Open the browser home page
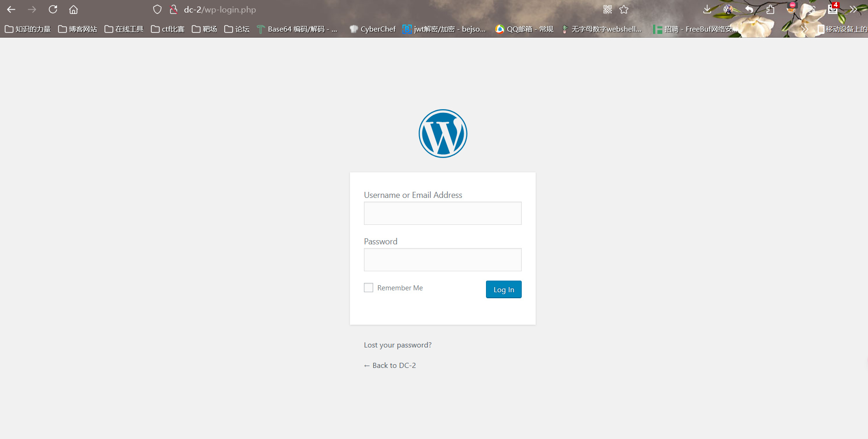868x439 pixels. click(x=73, y=9)
